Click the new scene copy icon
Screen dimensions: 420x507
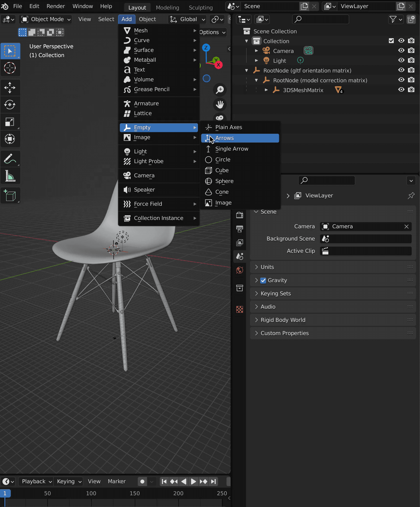[304, 6]
